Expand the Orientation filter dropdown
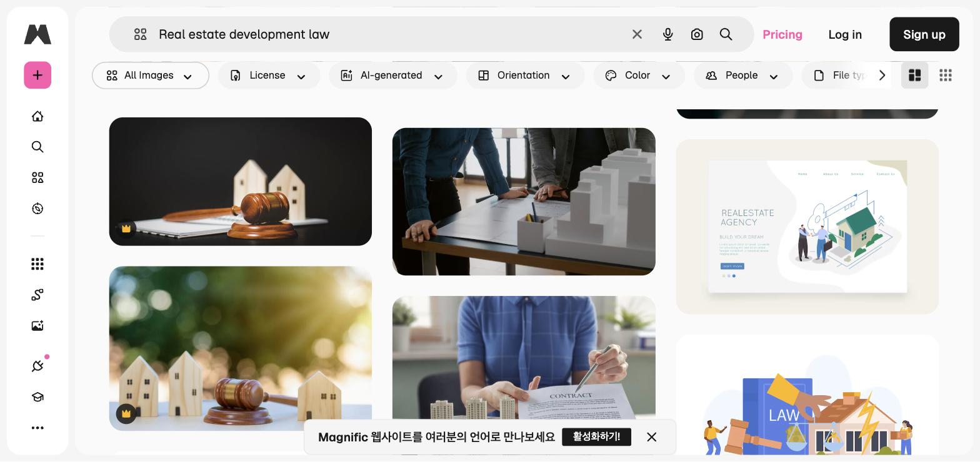 coord(525,76)
